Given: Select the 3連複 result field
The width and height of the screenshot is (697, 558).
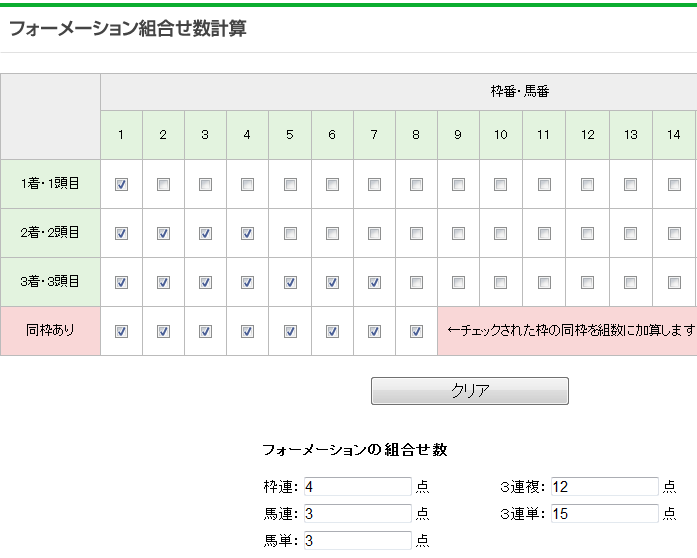Looking at the screenshot, I should point(605,486).
